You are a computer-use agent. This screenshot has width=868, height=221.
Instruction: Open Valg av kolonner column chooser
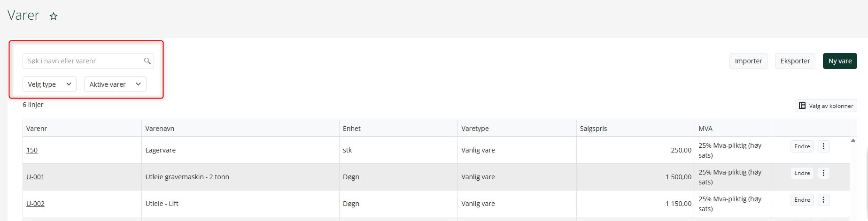click(x=826, y=106)
